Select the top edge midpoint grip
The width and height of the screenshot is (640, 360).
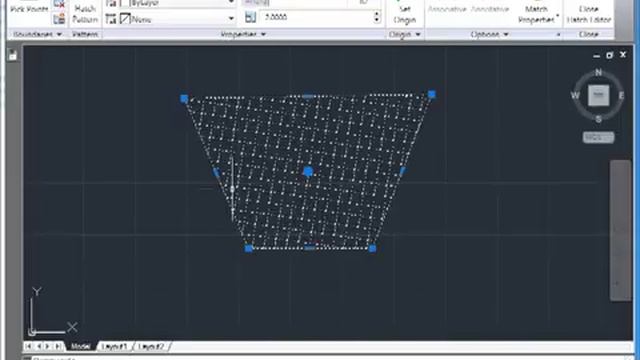[x=308, y=96]
